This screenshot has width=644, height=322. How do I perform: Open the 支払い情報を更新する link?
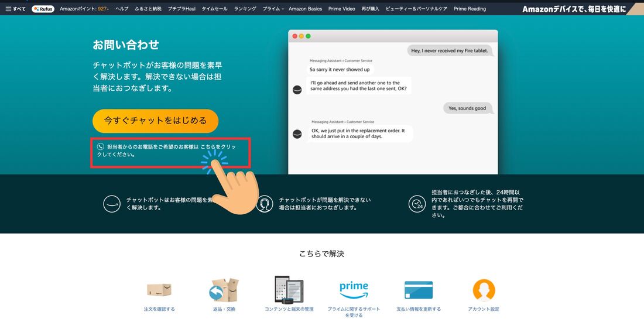coord(419,309)
